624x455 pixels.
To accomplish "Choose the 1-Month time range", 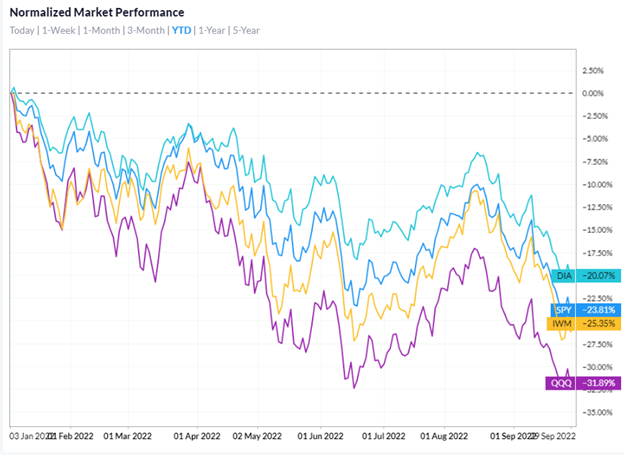I will pos(106,30).
